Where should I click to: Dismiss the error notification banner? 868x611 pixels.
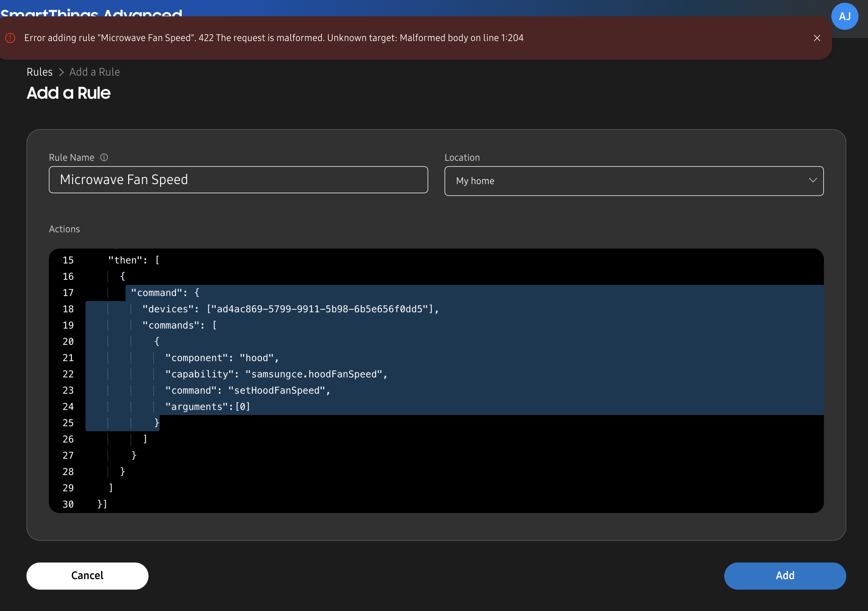(817, 38)
